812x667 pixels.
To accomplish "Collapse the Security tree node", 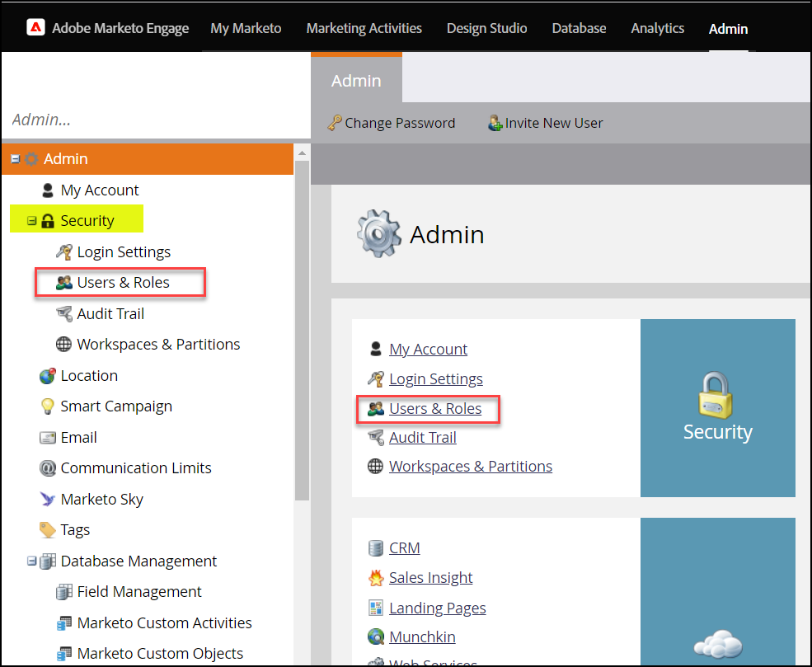I will (x=31, y=221).
